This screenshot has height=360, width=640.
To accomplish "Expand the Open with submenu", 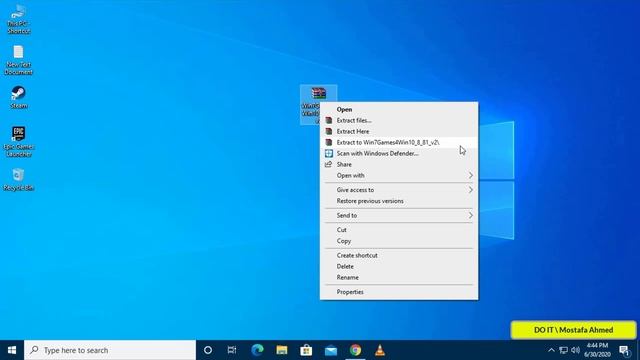I will point(399,176).
